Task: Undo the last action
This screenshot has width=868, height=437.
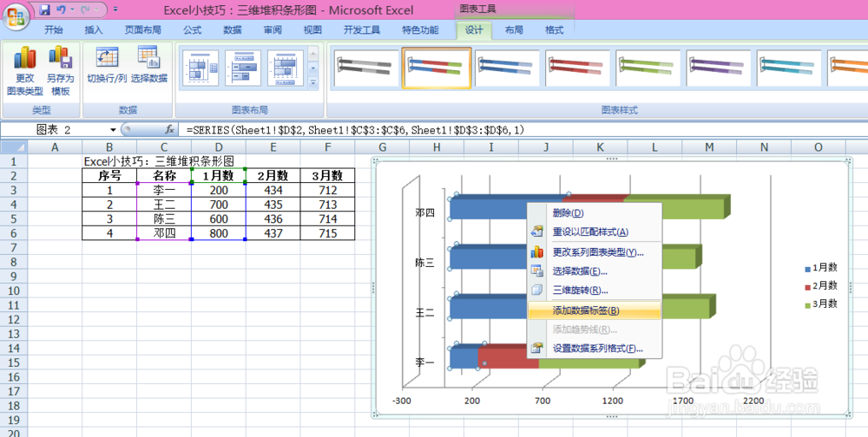Action: 61,10
